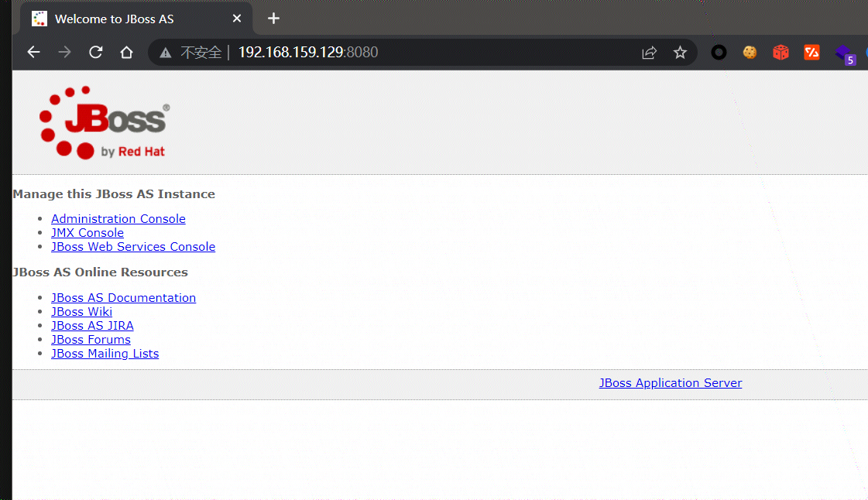
Task: Click the Manage this JBoss AS Instance heading
Action: (114, 194)
